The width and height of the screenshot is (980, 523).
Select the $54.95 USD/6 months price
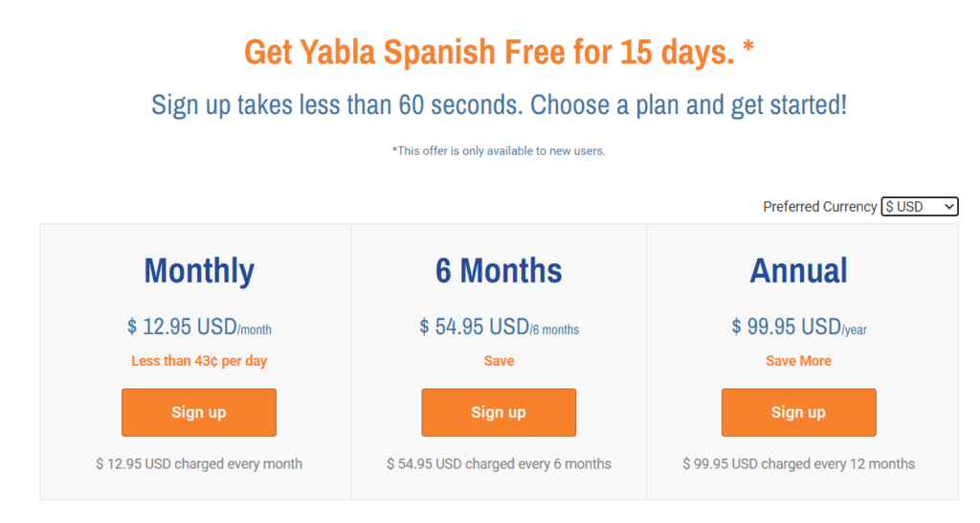pos(499,328)
